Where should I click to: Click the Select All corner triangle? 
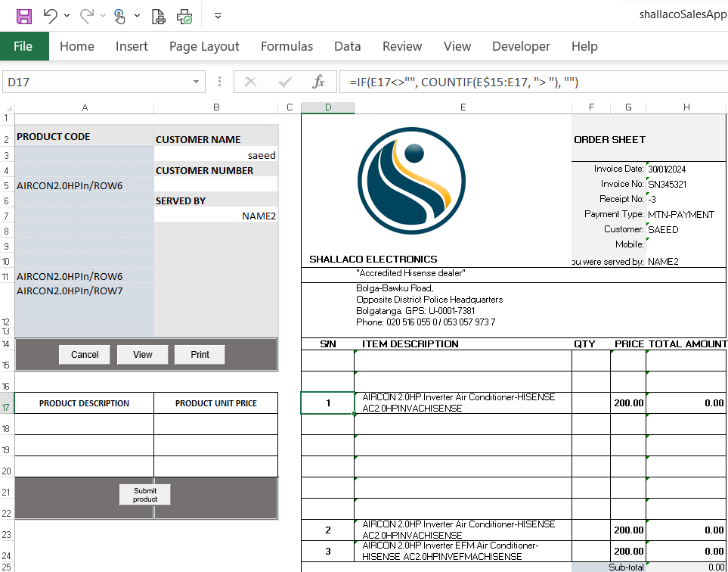8,107
